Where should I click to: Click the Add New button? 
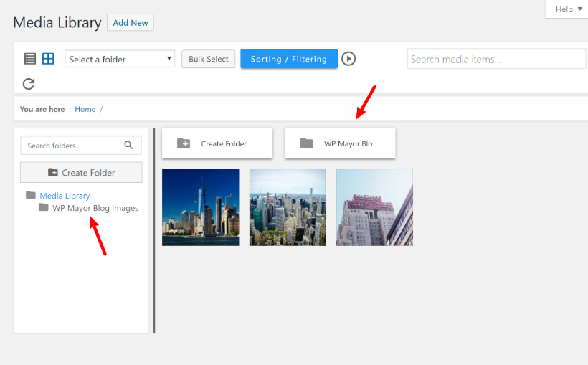click(x=130, y=22)
